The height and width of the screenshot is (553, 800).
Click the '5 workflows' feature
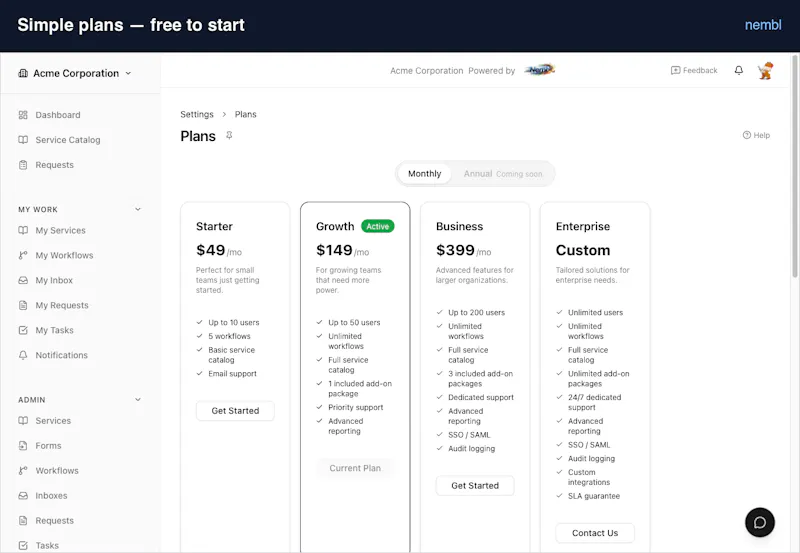229,336
